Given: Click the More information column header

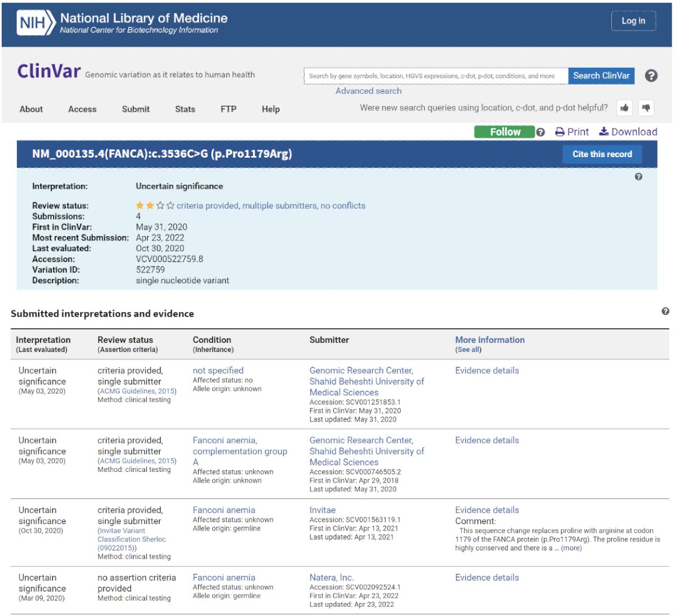Looking at the screenshot, I should (490, 340).
